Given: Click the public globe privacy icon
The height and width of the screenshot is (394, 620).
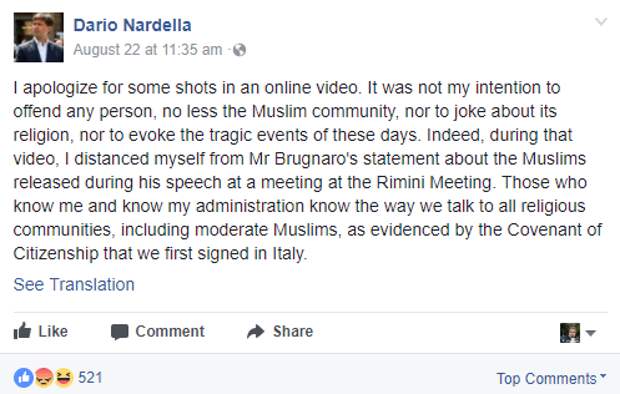Looking at the screenshot, I should point(239,50).
